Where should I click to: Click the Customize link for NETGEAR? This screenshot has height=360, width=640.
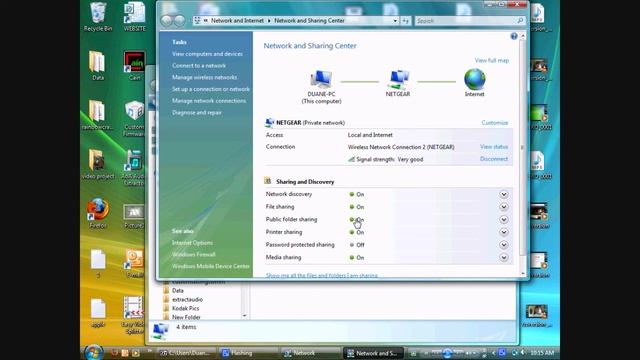[x=495, y=122]
